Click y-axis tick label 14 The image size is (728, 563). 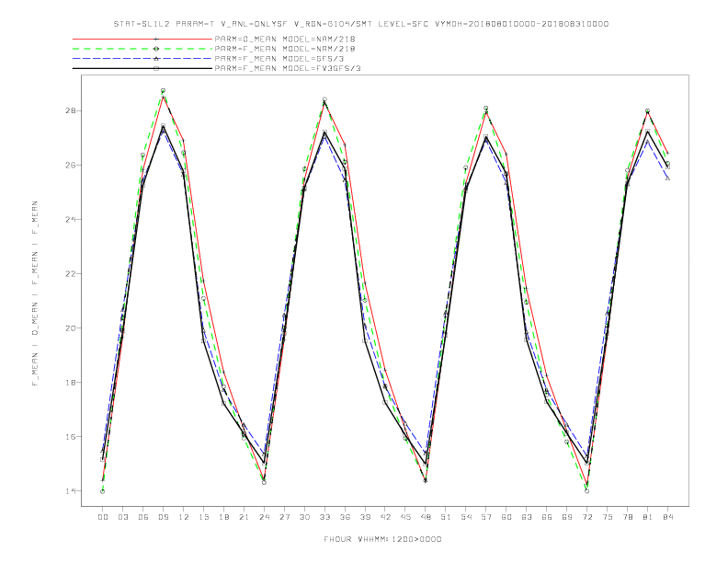point(71,491)
